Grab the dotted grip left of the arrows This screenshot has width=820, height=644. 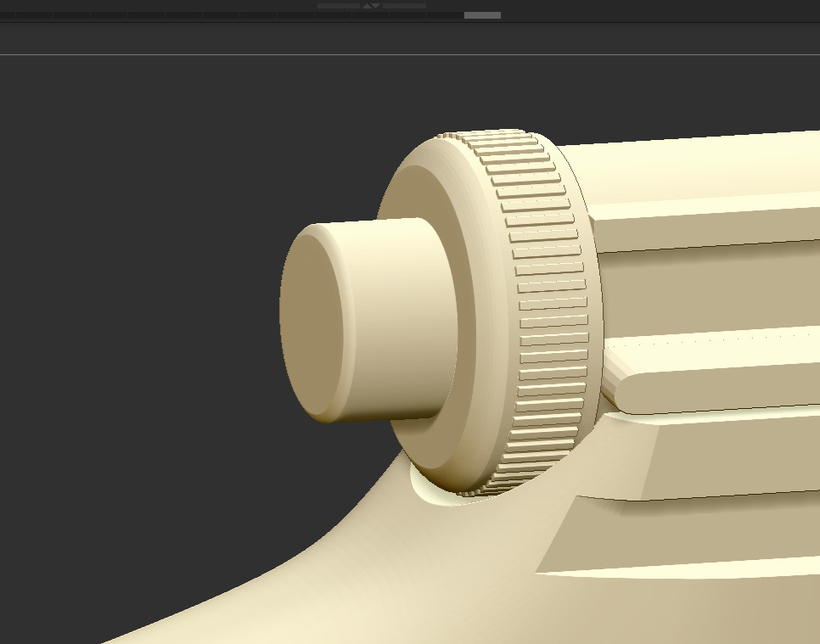338,6
